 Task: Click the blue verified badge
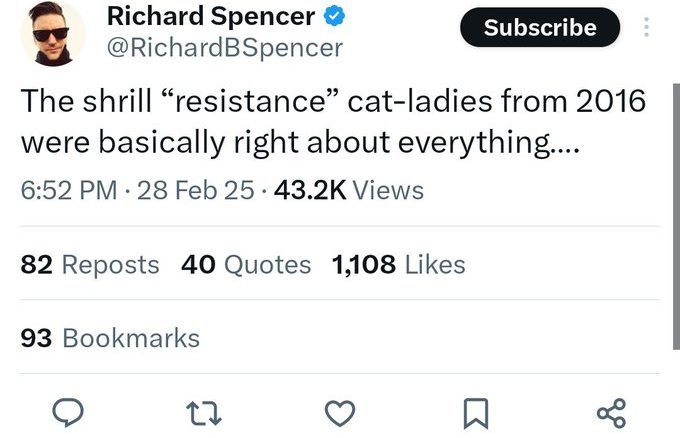pyautogui.click(x=334, y=17)
